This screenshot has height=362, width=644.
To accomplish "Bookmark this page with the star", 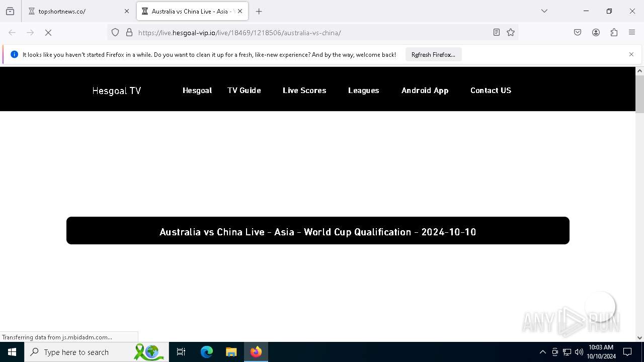I will 511,33.
